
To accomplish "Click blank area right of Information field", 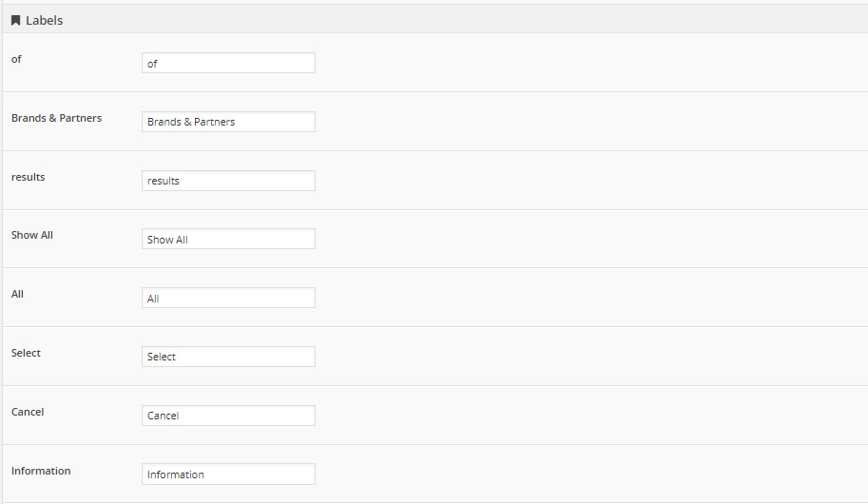I will coord(589,475).
